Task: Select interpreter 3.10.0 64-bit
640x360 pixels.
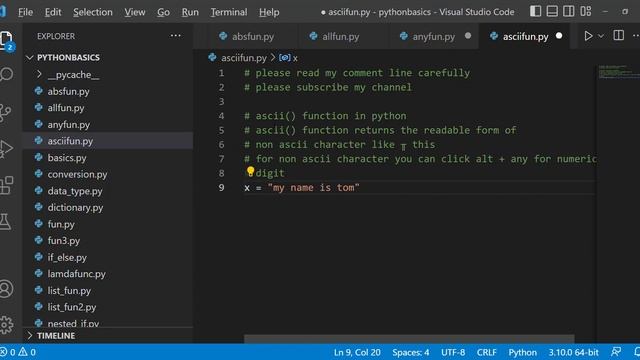Action: (x=573, y=352)
